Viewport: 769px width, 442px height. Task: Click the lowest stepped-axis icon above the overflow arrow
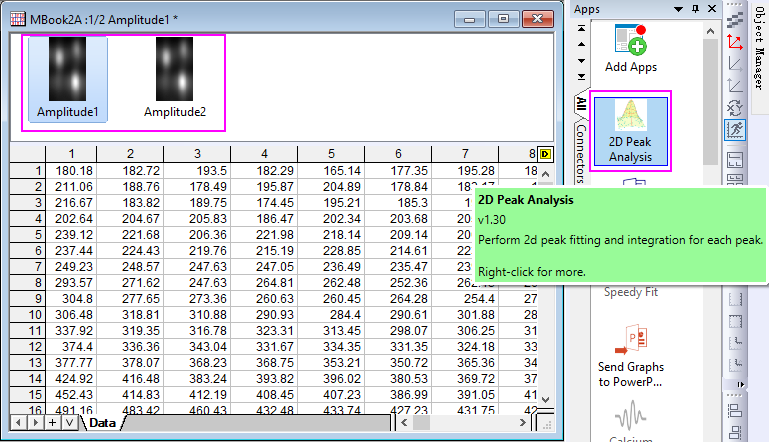click(x=735, y=364)
